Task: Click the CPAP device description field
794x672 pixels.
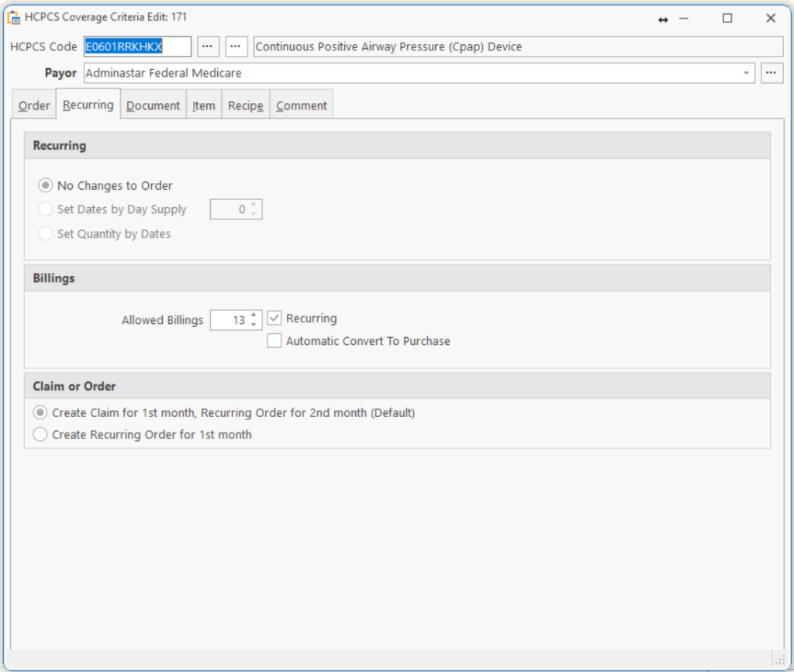Action: click(x=518, y=47)
